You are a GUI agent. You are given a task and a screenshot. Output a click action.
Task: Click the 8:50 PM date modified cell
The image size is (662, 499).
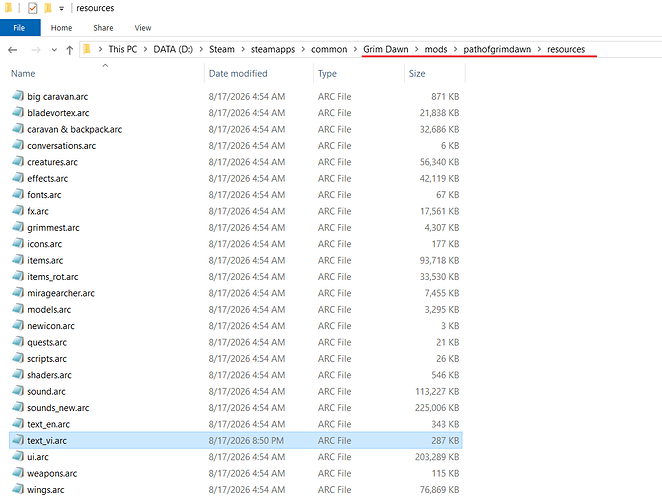pyautogui.click(x=246, y=441)
